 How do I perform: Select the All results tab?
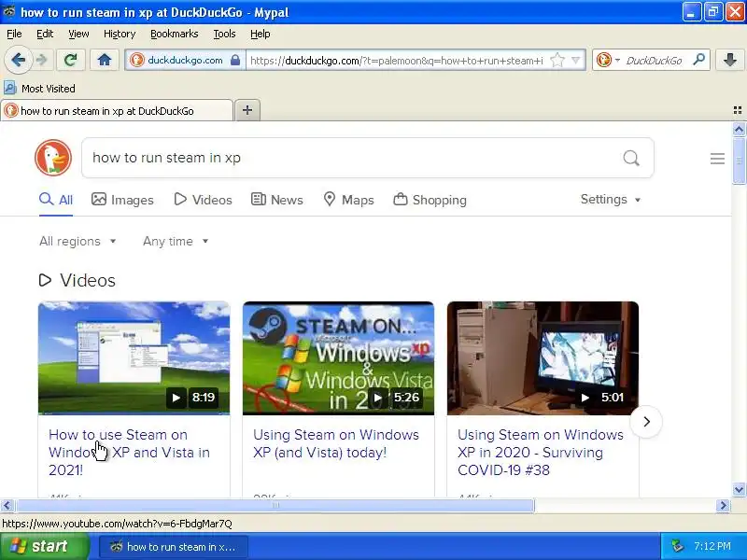pyautogui.click(x=56, y=200)
